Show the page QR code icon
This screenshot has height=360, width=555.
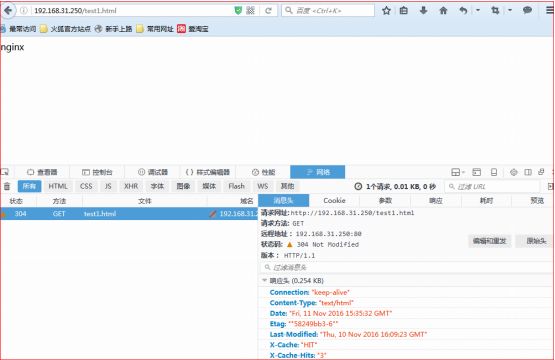pyautogui.click(x=251, y=11)
